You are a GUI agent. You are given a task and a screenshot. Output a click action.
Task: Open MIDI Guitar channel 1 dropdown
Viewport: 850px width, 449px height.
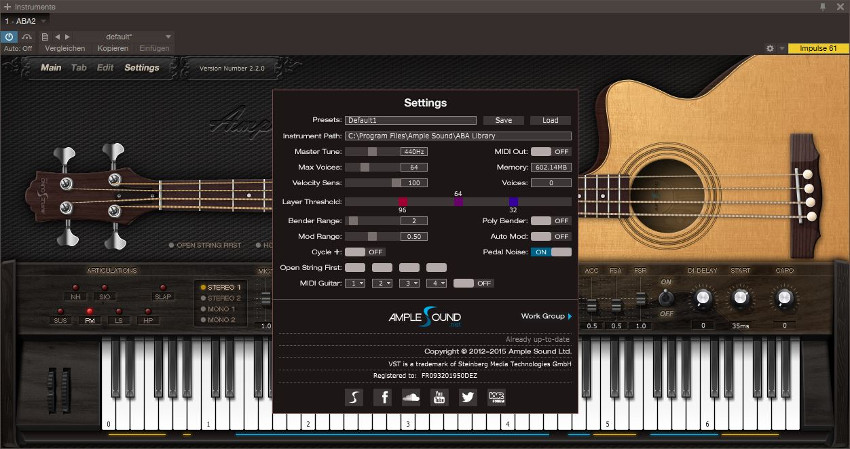[x=355, y=283]
